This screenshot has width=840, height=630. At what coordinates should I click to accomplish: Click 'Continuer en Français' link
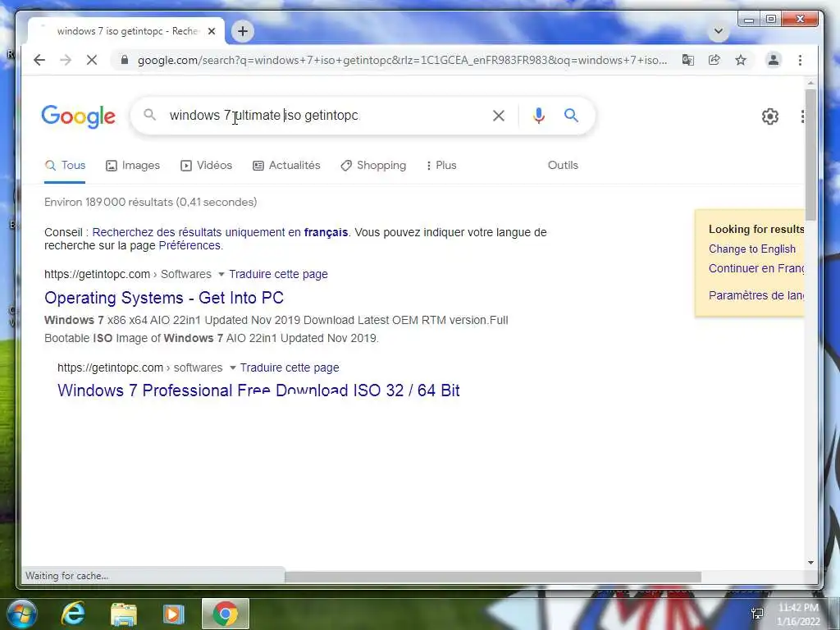[756, 268]
